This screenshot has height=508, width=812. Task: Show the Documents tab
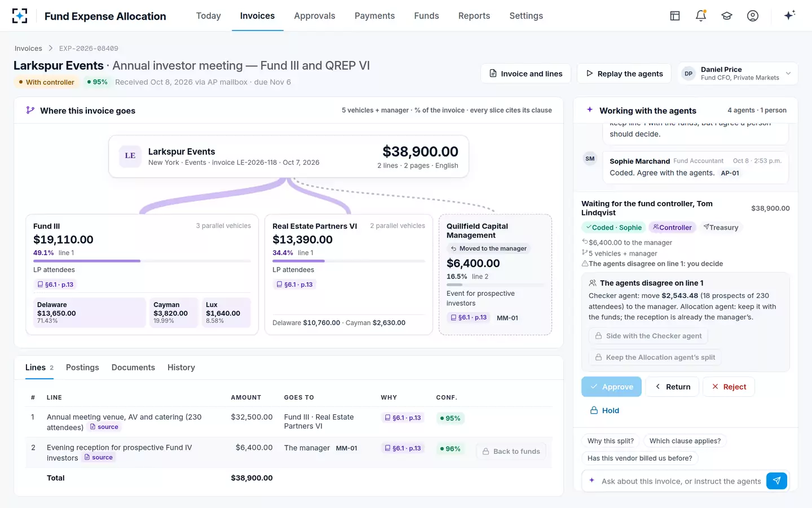[133, 367]
